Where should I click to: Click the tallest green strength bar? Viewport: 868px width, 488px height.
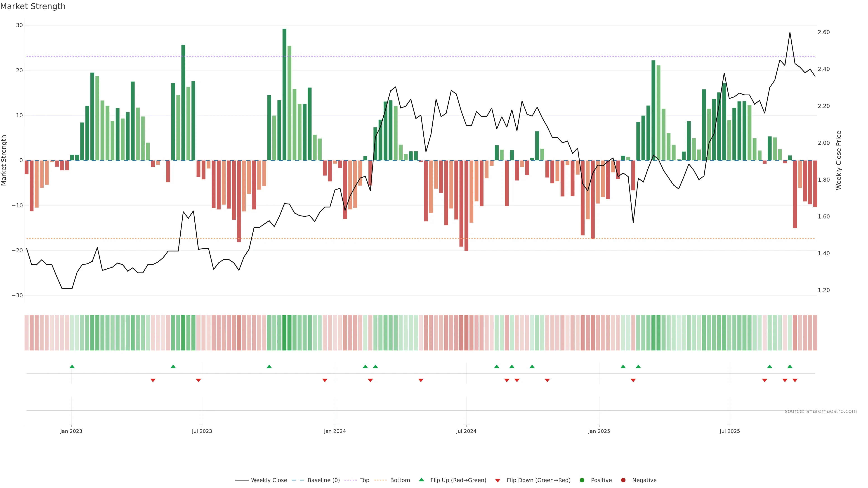tap(284, 94)
